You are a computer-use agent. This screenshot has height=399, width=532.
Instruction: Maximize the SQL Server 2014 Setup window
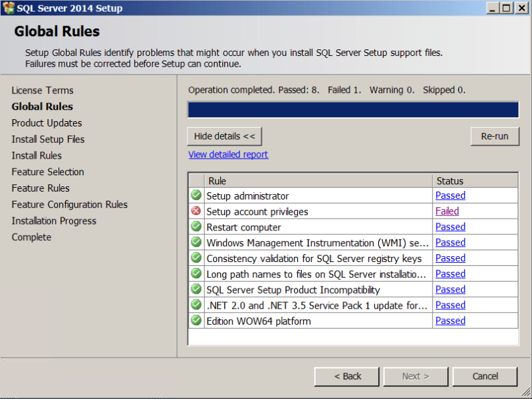click(506, 8)
